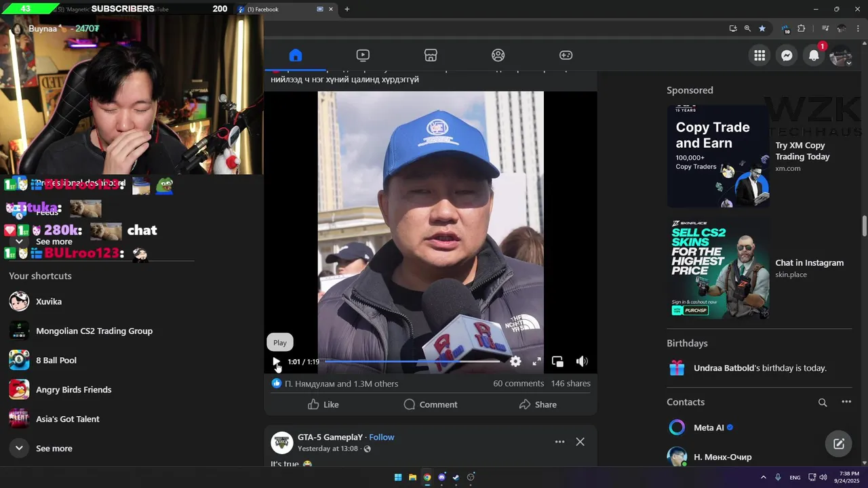The image size is (868, 488).
Task: Open Chrome three-dot menu
Action: click(859, 28)
